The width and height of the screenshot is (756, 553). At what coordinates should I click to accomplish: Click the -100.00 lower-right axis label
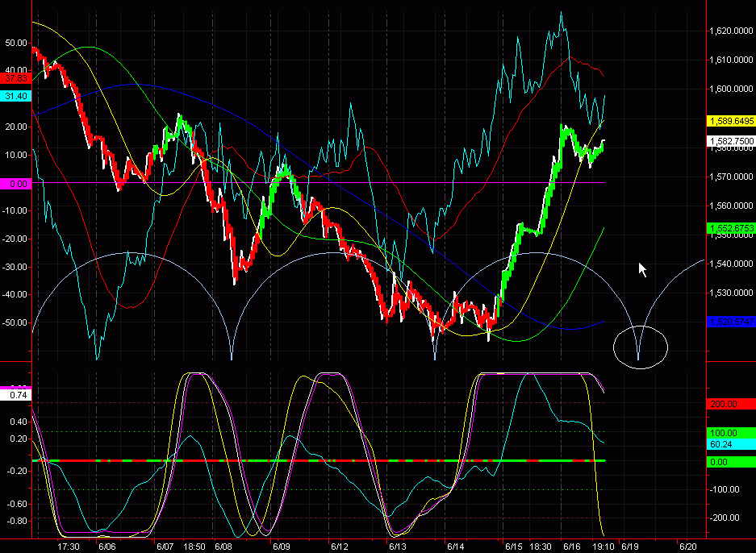tap(725, 489)
